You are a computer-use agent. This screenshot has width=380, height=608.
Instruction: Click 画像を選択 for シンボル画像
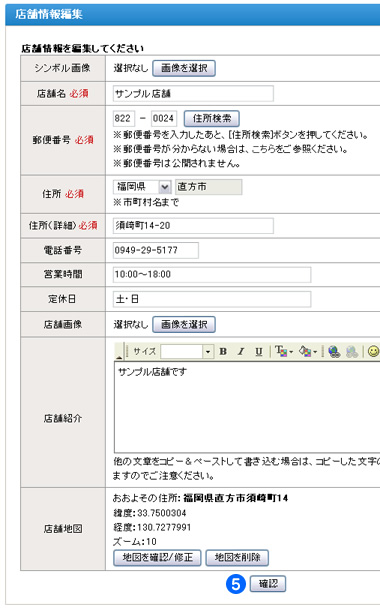[184, 68]
